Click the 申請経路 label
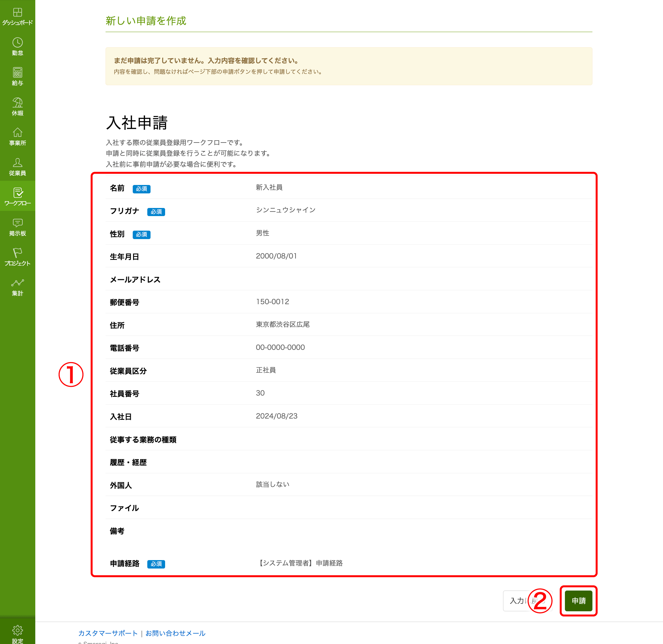This screenshot has width=663, height=644. pyautogui.click(x=125, y=563)
